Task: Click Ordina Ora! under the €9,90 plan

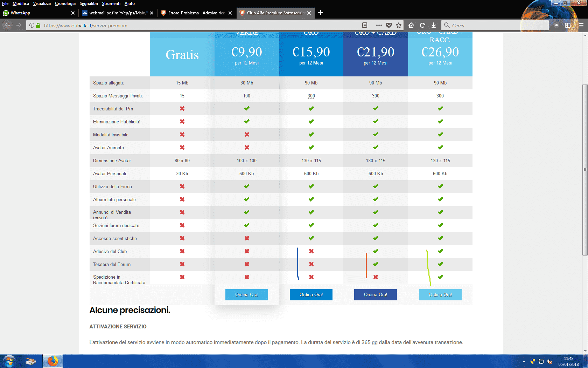Action: tap(247, 295)
